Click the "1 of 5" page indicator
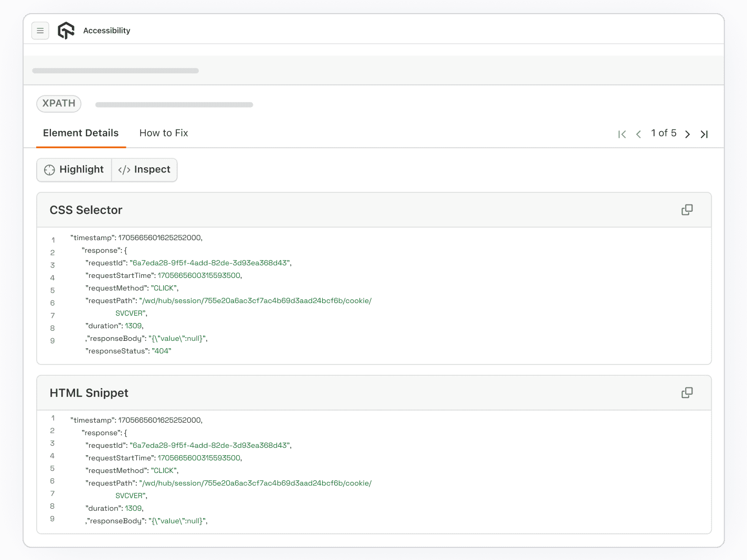Screen dimensions: 747x560 664,133
